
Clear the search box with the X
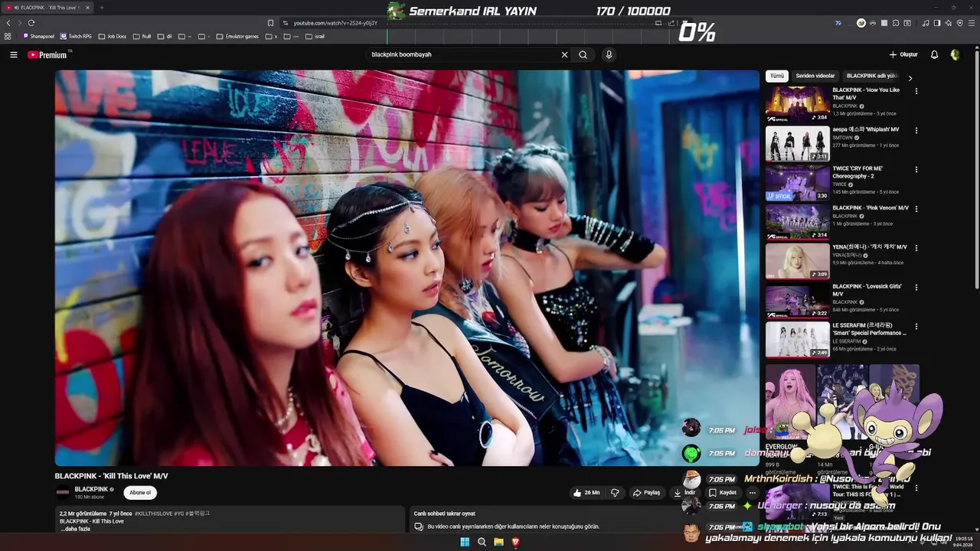(564, 54)
